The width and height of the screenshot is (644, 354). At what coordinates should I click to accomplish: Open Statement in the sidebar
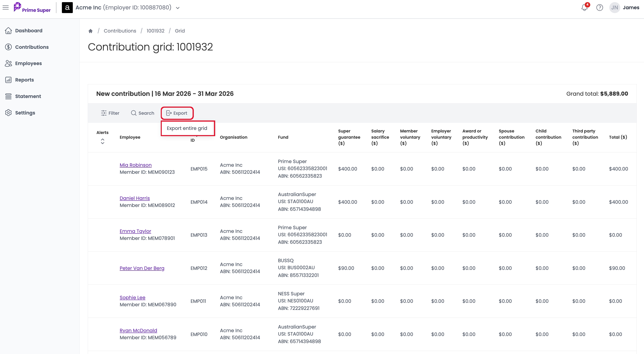[28, 96]
